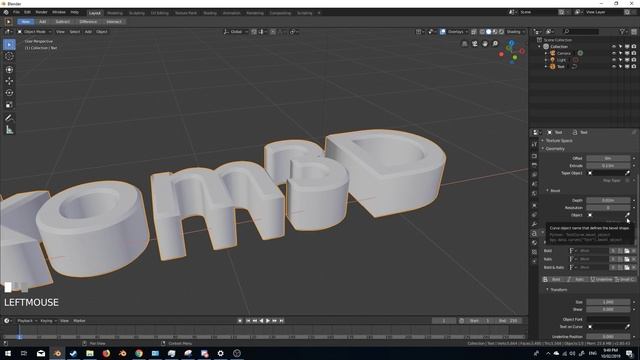
Task: Click the Bevel Depth value field
Action: 608,200
